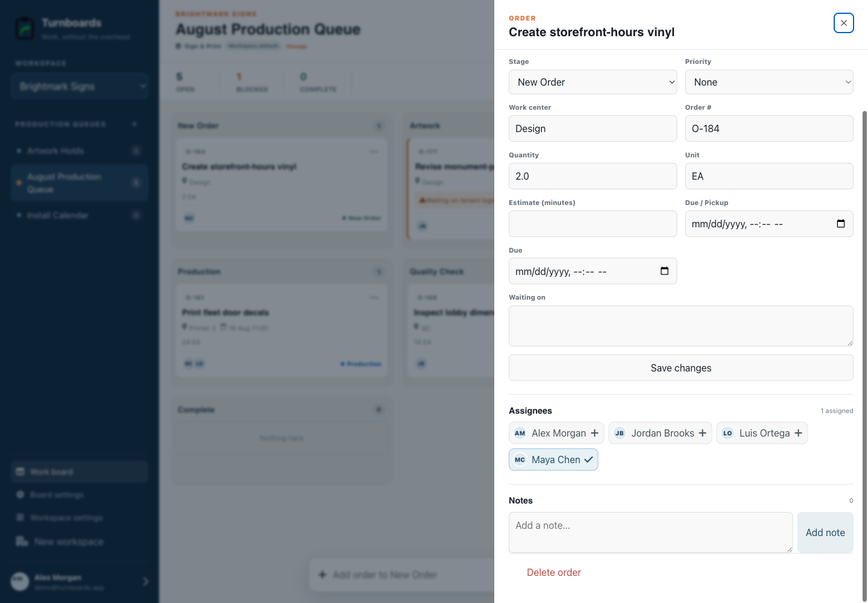868x603 pixels.
Task: Delete this order
Action: [x=554, y=572]
